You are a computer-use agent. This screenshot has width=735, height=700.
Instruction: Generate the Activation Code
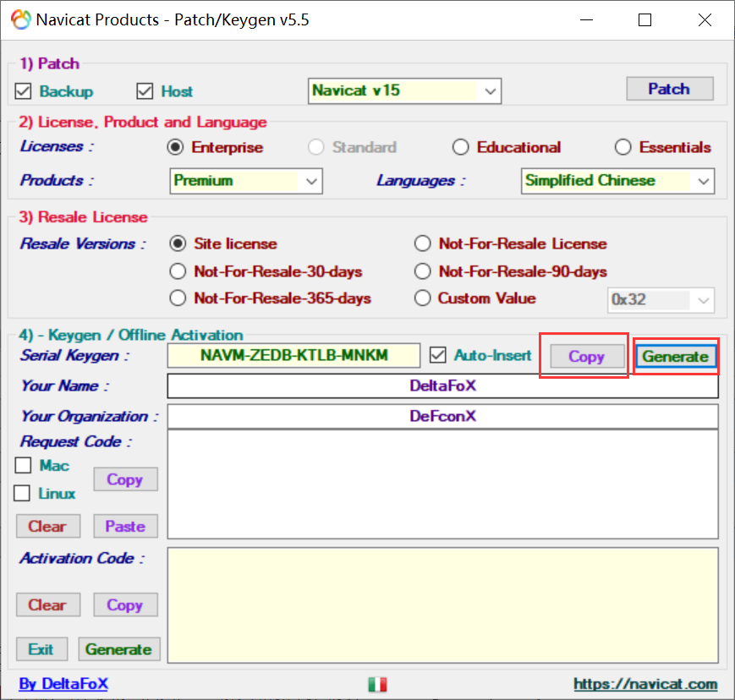[119, 649]
